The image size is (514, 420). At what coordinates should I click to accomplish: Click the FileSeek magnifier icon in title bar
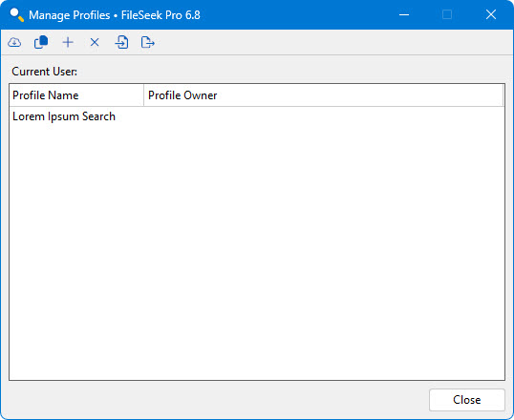16,15
